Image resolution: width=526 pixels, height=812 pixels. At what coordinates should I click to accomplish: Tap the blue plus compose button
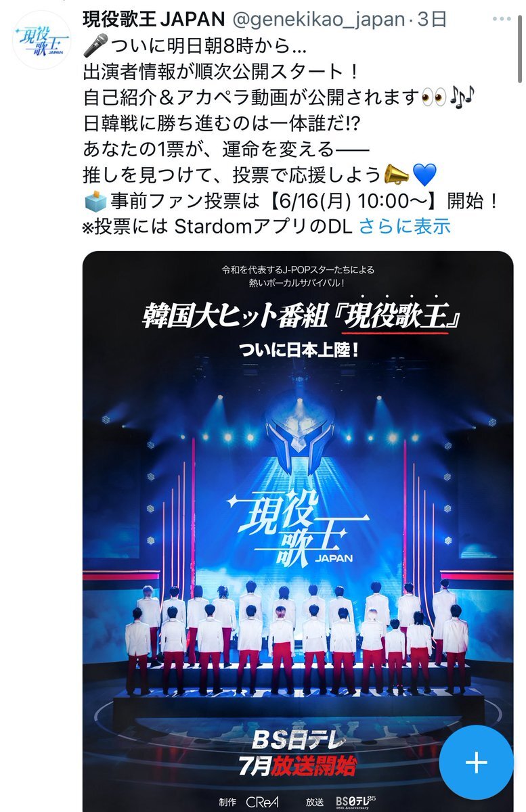pos(476,763)
